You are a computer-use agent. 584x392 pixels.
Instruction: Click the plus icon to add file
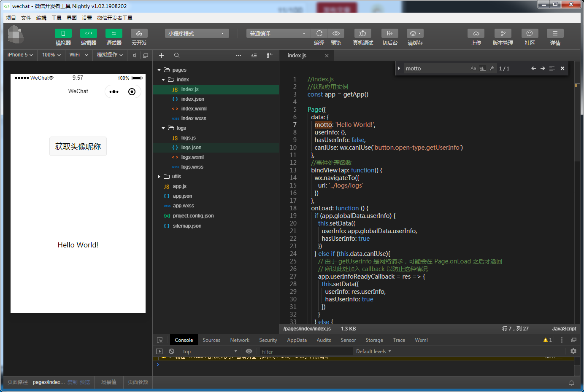click(161, 55)
